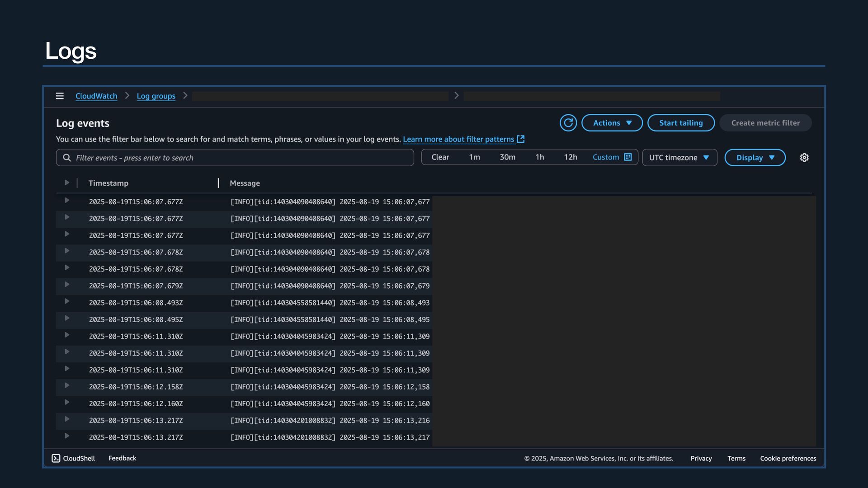Screen dimensions: 868x488
Task: Expand the last log row at 15:06:07.679Z
Action: click(x=67, y=285)
